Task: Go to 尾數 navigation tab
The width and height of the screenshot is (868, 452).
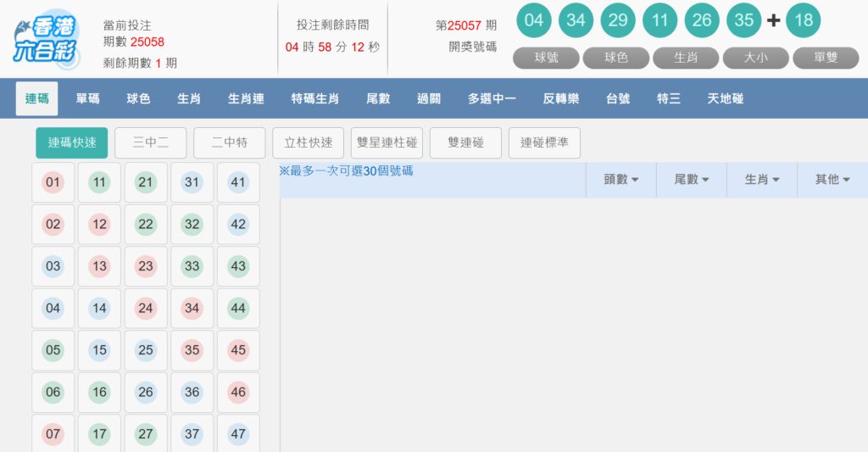Action: pyautogui.click(x=378, y=98)
